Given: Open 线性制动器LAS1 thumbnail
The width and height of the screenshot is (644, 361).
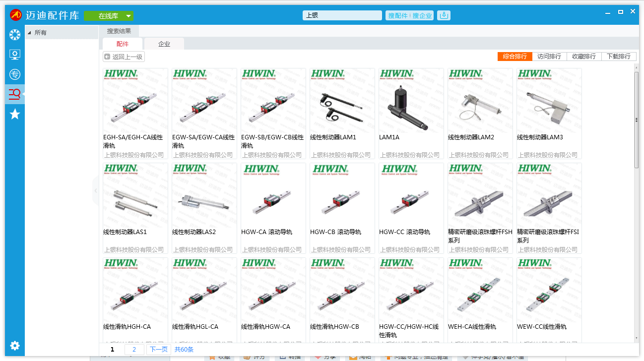Looking at the screenshot, I should [x=135, y=195].
